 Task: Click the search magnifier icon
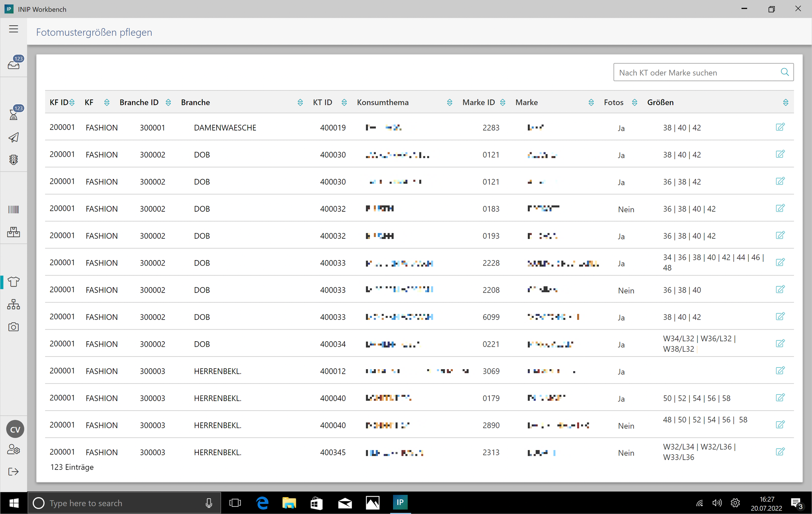(785, 72)
